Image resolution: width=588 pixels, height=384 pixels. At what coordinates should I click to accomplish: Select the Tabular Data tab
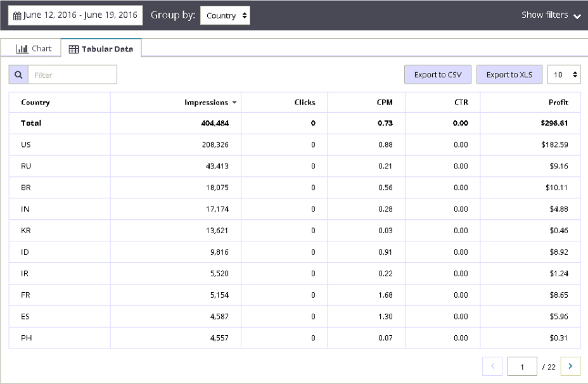101,49
